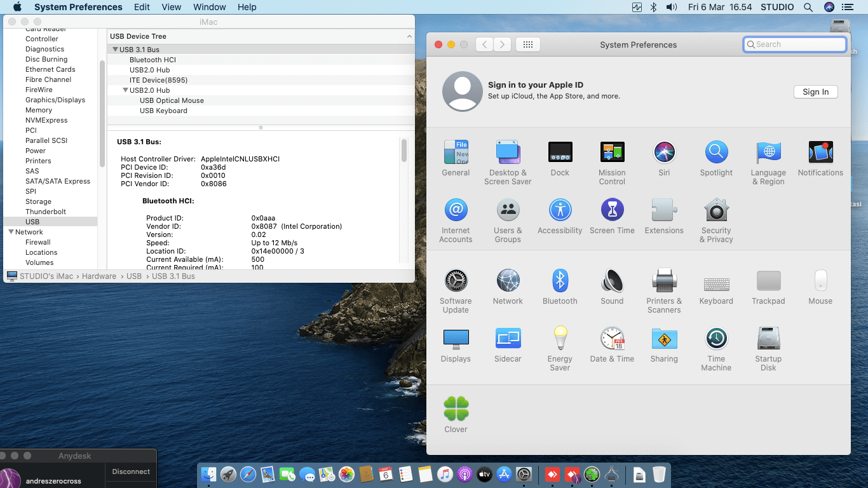Collapse the USB 3.1 Bus tree node
This screenshot has height=488, width=868.
click(115, 50)
